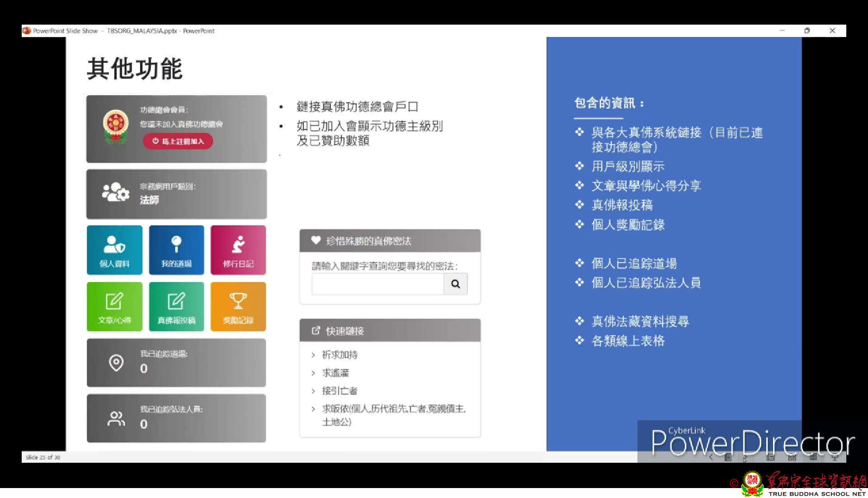Expand the 求遙灌 quick link
Image resolution: width=868 pixels, height=498 pixels.
click(x=335, y=373)
